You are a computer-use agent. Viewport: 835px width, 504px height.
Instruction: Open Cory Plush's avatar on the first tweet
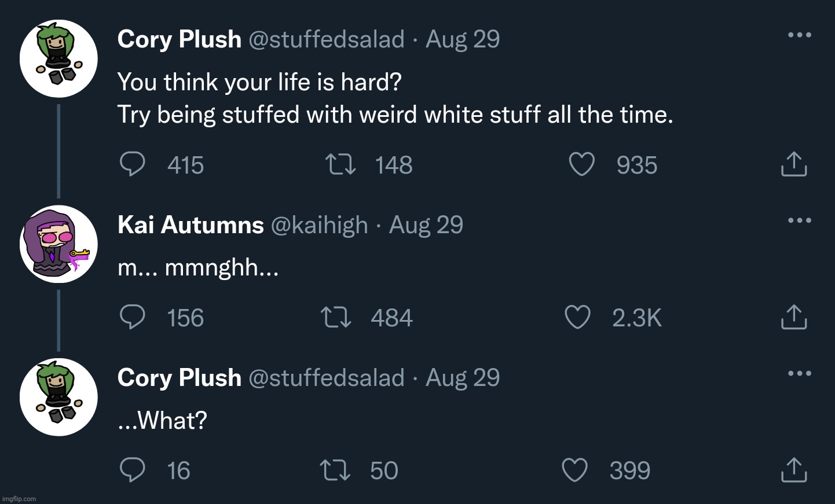(58, 58)
